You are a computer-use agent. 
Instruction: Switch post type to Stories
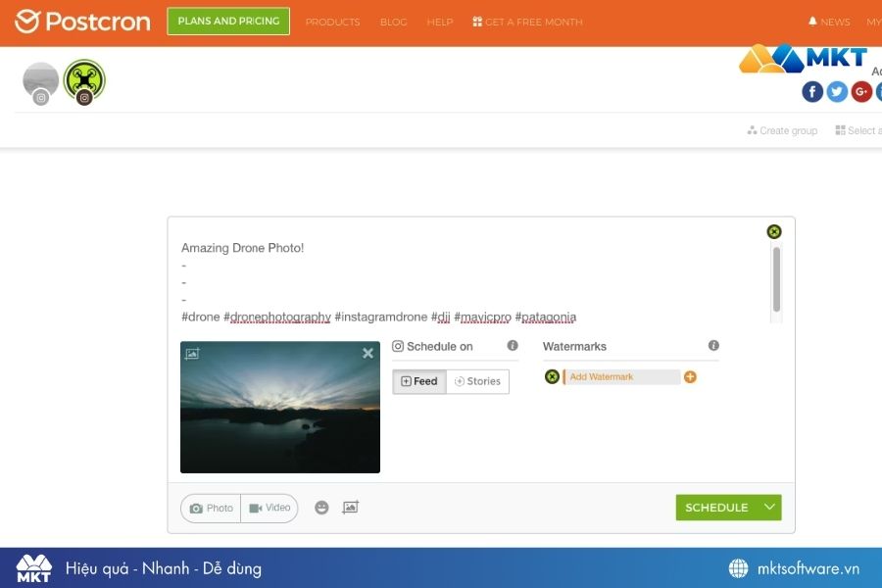point(477,381)
